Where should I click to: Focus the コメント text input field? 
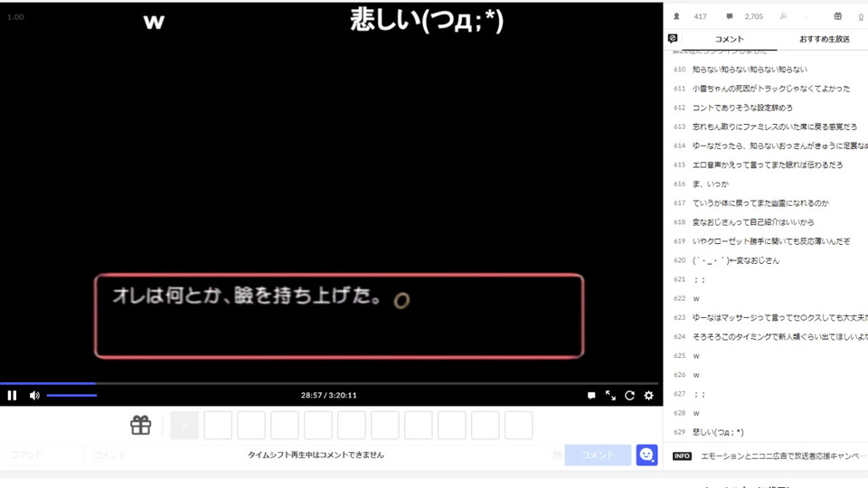click(x=324, y=455)
